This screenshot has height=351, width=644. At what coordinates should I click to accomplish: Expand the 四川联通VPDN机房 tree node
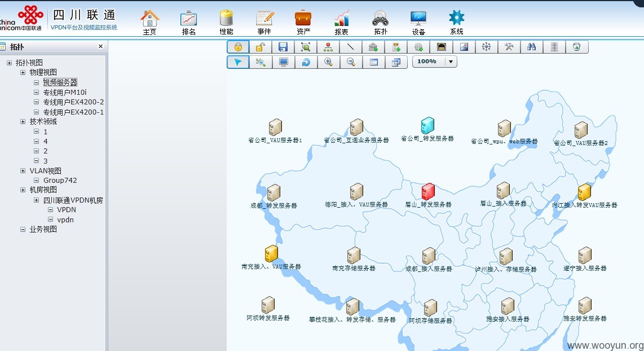(x=37, y=200)
